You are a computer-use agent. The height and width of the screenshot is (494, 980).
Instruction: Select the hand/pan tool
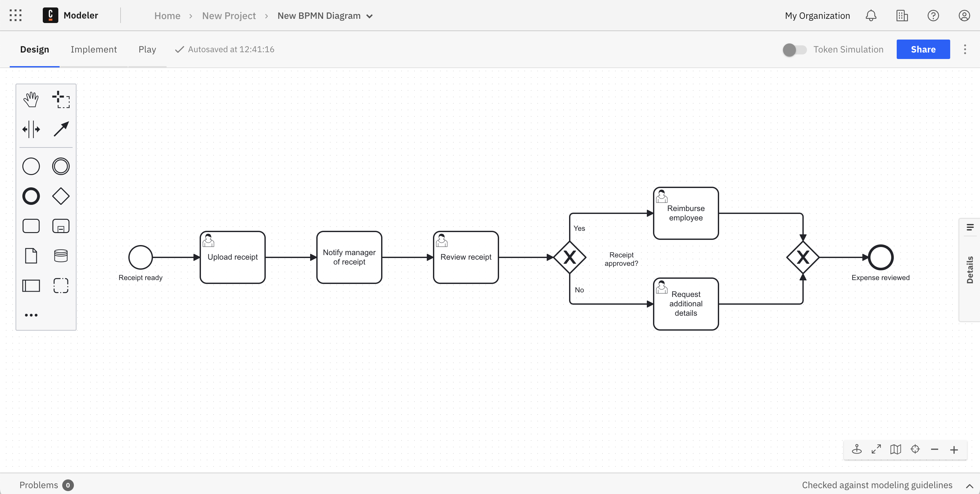tap(31, 99)
